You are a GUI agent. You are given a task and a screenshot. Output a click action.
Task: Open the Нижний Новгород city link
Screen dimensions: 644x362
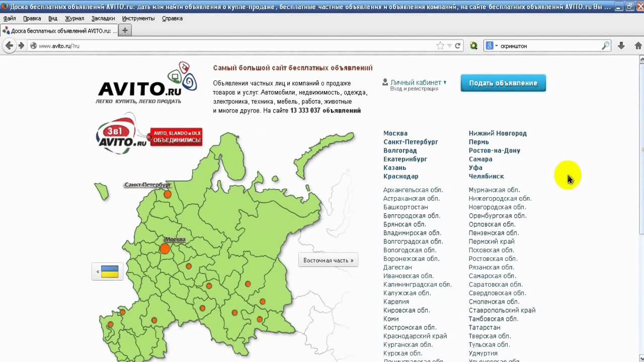[498, 133]
